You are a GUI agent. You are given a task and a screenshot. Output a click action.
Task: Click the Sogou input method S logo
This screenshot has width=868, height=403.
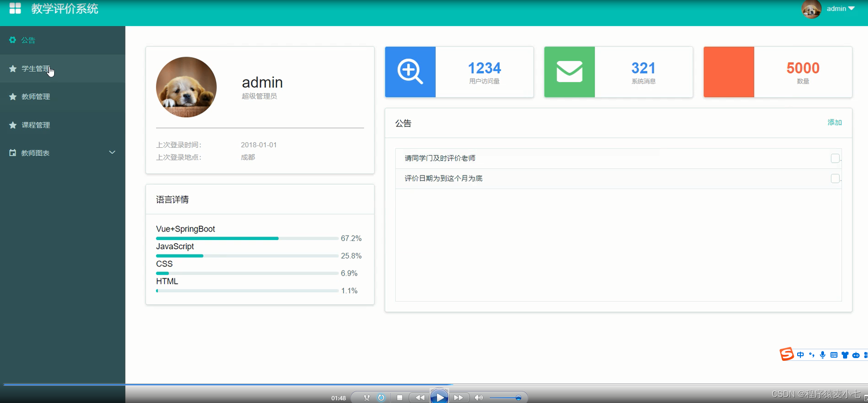pyautogui.click(x=787, y=354)
